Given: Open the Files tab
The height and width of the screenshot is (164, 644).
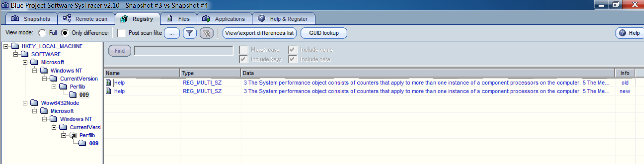Looking at the screenshot, I should [x=178, y=19].
